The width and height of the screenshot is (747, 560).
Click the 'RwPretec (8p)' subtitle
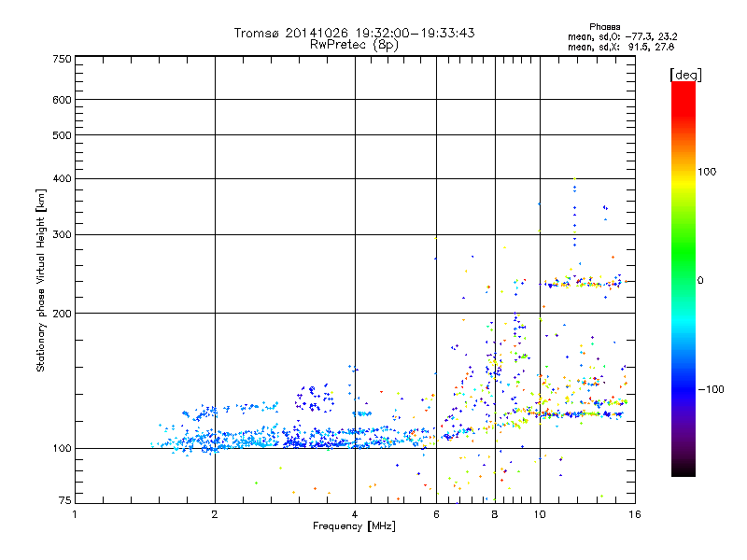point(354,45)
